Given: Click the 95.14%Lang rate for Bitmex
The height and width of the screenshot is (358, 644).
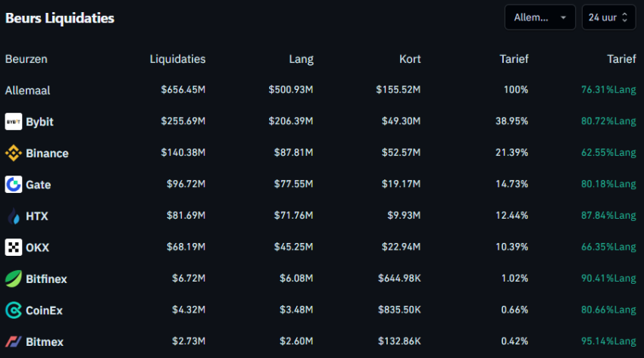Looking at the screenshot, I should (608, 342).
